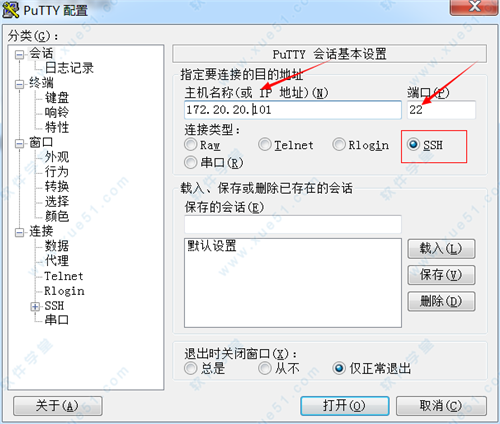Screen dimensions: 500x424
Task: Click the host name IP address field
Action: [293, 110]
